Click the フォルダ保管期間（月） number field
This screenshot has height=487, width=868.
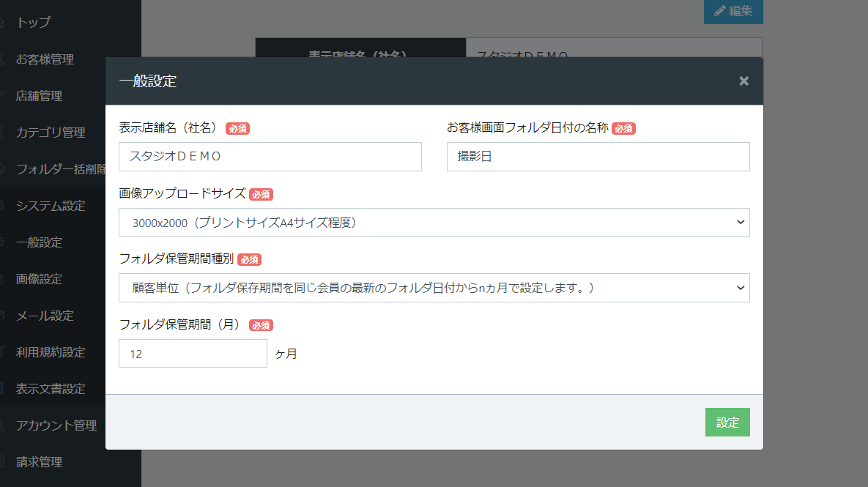(193, 354)
